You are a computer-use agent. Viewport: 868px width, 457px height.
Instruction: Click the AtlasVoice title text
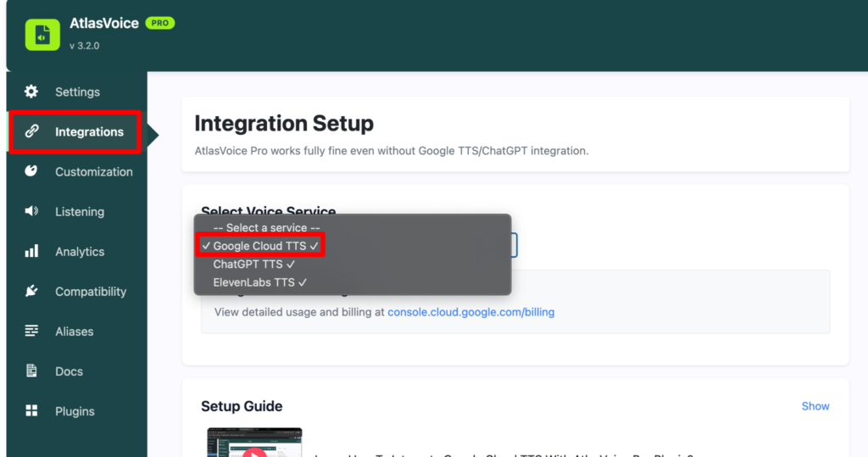click(104, 23)
